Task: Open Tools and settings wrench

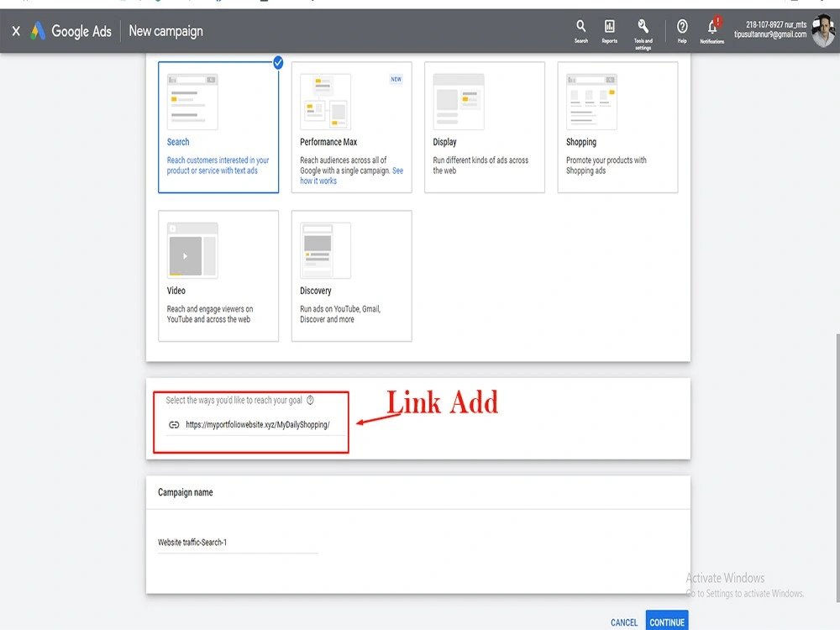Action: coord(643,34)
